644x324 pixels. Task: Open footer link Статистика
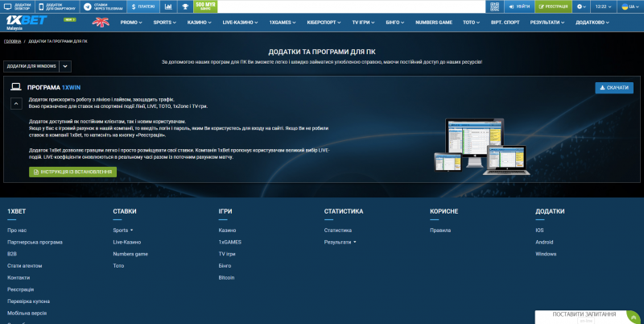click(337, 231)
